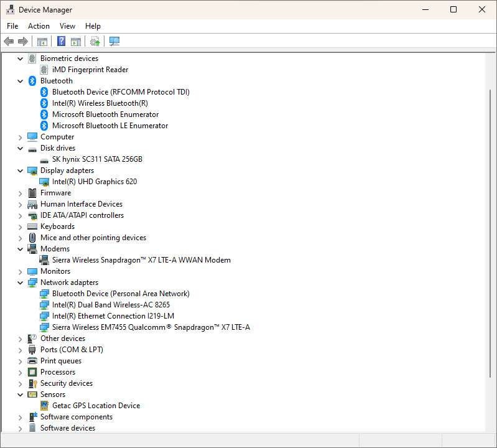497x448 pixels.
Task: Click the IDE ATA/ATAPI controllers icon
Action: click(x=32, y=215)
